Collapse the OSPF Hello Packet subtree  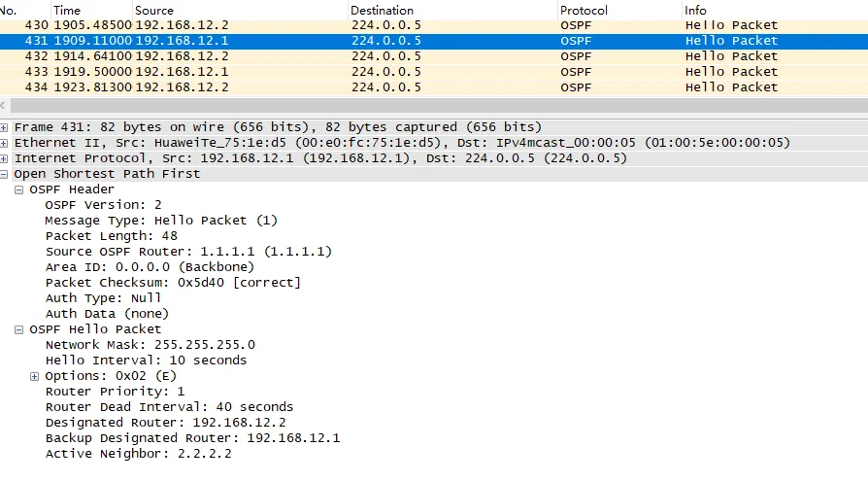(19, 329)
